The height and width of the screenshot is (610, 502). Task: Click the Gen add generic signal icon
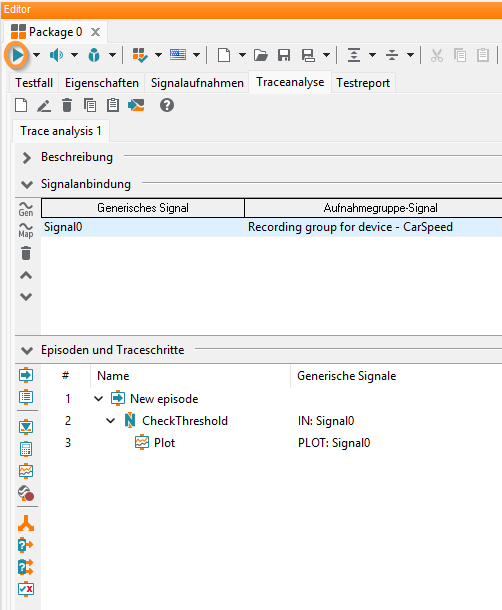click(x=26, y=209)
